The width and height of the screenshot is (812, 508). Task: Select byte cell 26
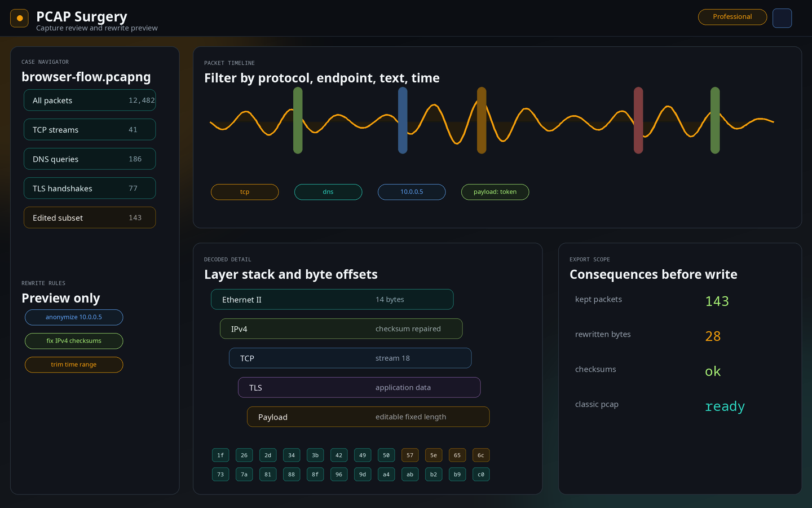[x=244, y=456]
